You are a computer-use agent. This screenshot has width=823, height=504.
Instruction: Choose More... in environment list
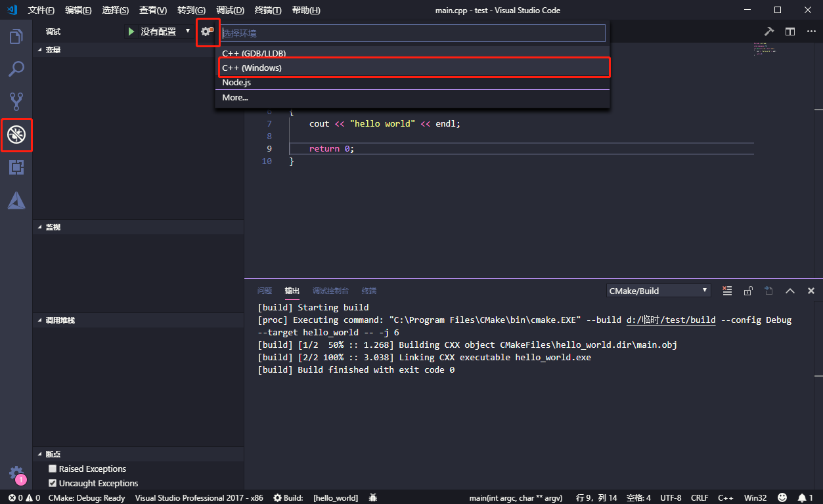(412, 98)
